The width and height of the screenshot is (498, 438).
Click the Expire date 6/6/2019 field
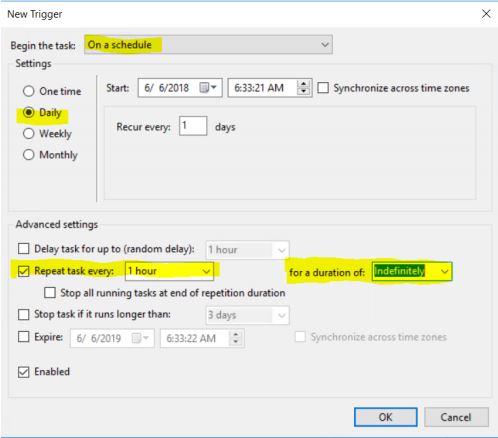point(112,338)
